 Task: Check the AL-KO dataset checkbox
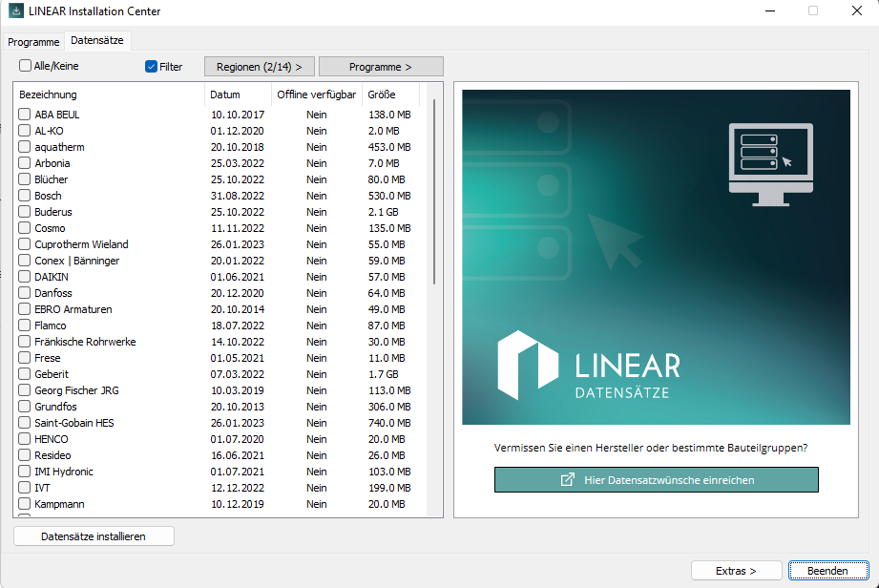pyautogui.click(x=25, y=131)
